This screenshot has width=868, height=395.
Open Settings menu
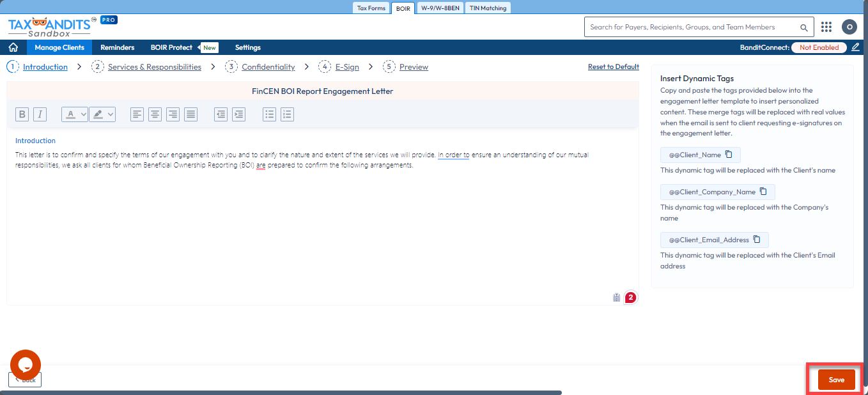pyautogui.click(x=248, y=47)
